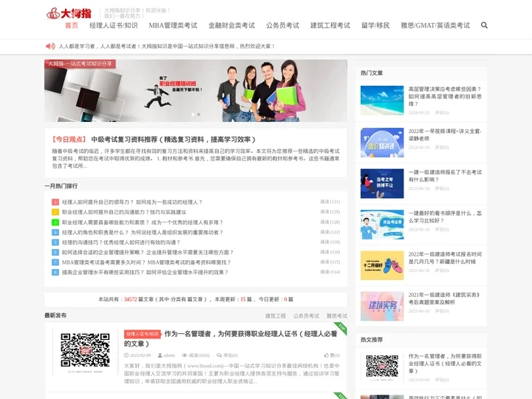The image size is (532, 399).
Task: Select the 公务员考试 tab under 最新发布
Action: [x=306, y=316]
